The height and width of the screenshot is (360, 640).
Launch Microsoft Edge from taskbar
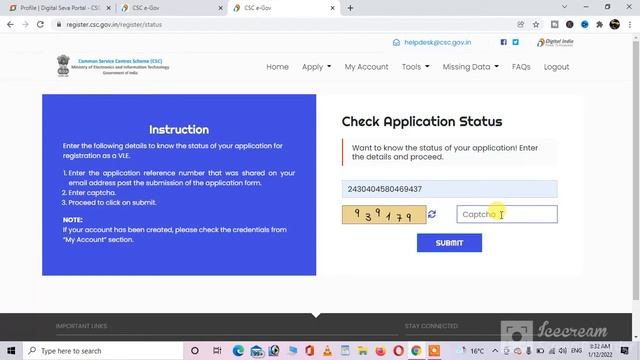[x=238, y=351]
